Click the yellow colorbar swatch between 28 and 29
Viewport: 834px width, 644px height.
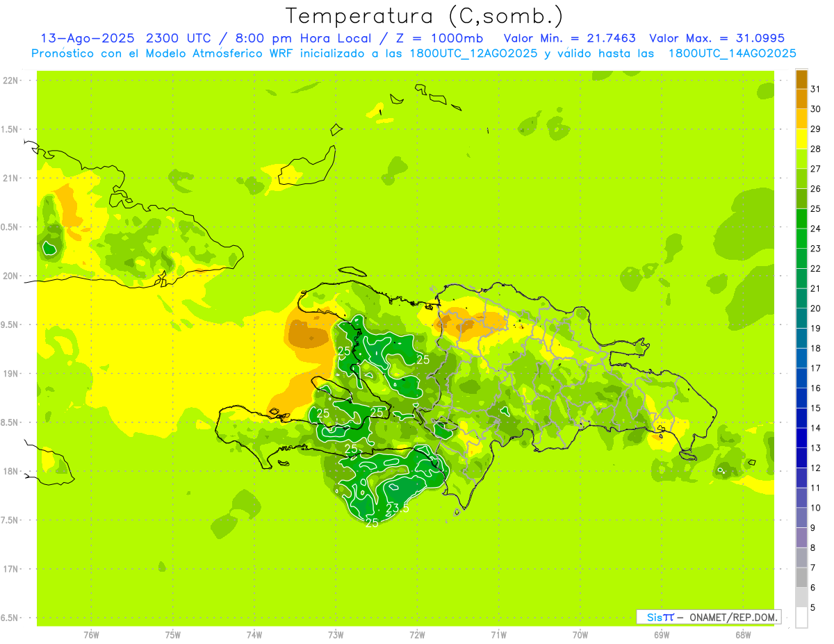[x=801, y=139]
